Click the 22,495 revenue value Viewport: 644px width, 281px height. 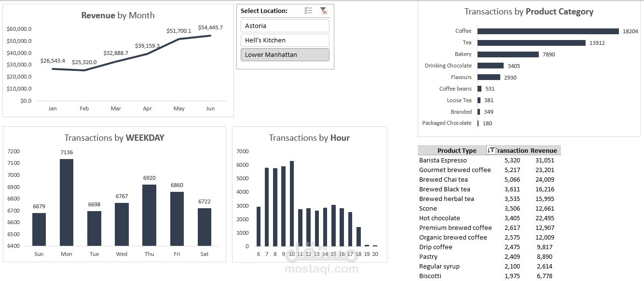[545, 218]
